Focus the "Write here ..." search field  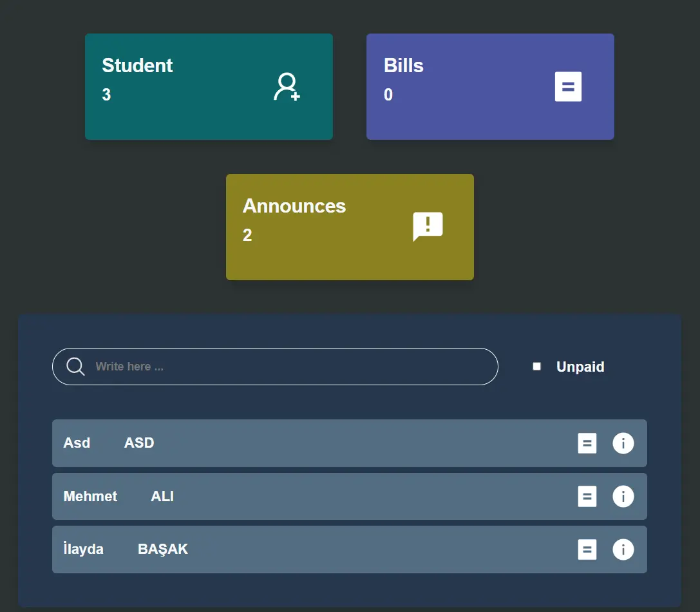pyautogui.click(x=290, y=367)
